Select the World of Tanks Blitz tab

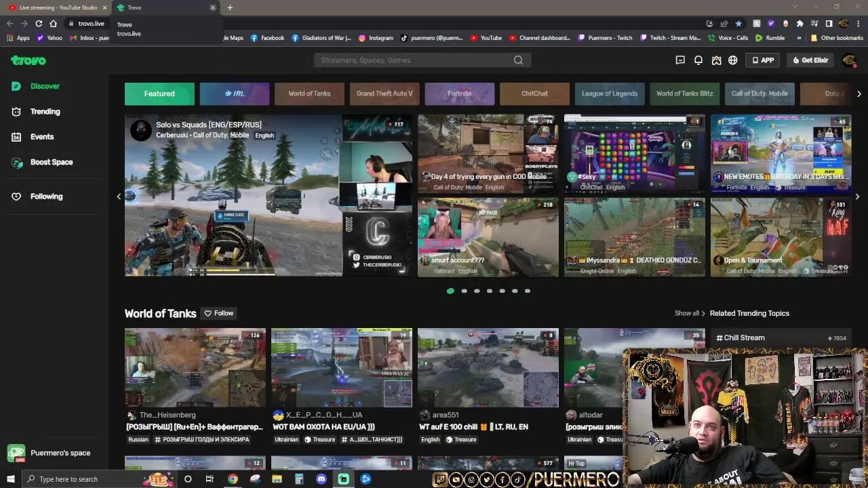coord(684,94)
